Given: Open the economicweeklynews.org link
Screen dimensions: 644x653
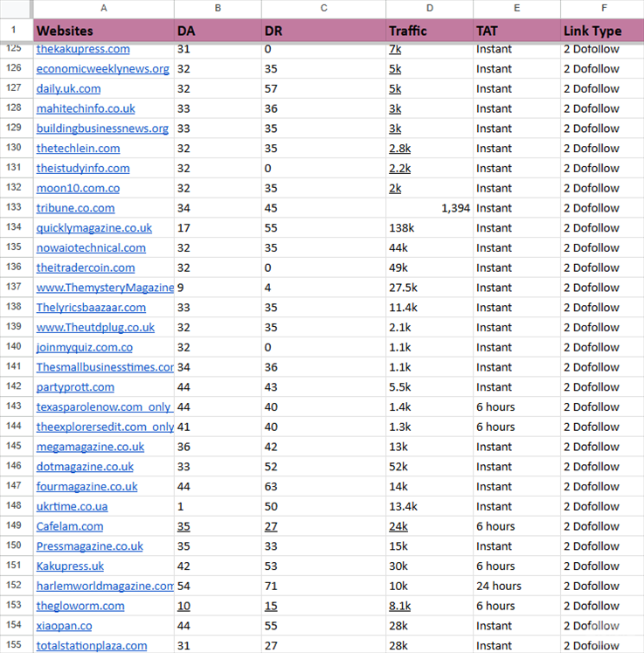Looking at the screenshot, I should pos(103,69).
